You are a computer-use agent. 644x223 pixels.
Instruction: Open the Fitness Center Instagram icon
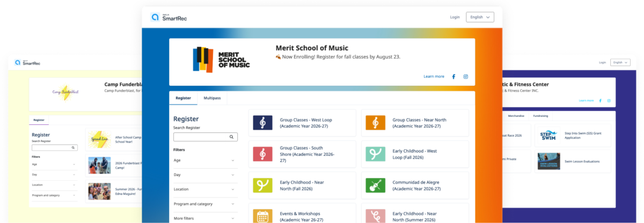[x=609, y=100]
